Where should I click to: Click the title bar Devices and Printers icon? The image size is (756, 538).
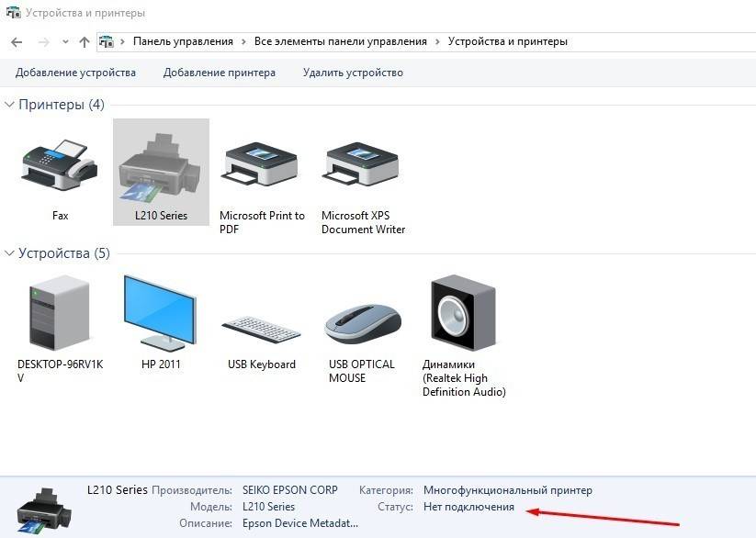[x=13, y=13]
